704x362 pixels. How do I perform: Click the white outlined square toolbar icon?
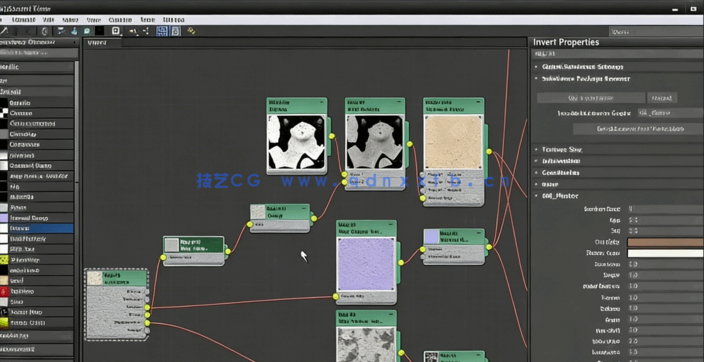(x=116, y=31)
